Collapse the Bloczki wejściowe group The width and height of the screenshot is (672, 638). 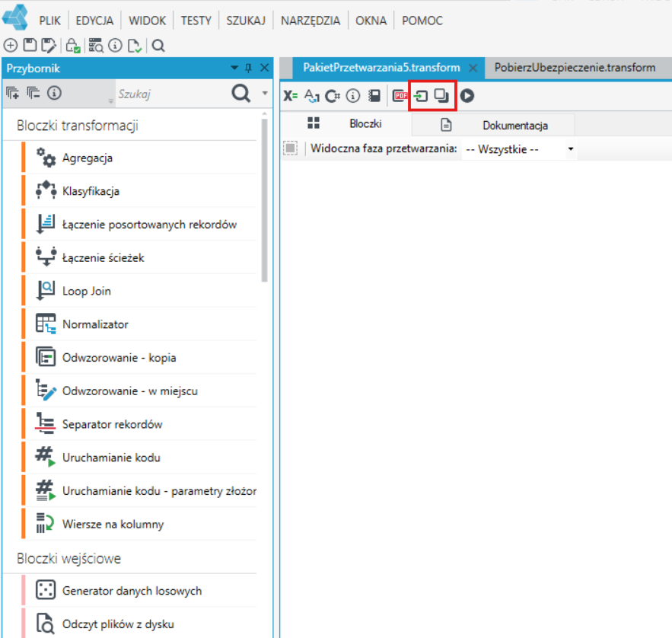(69, 559)
